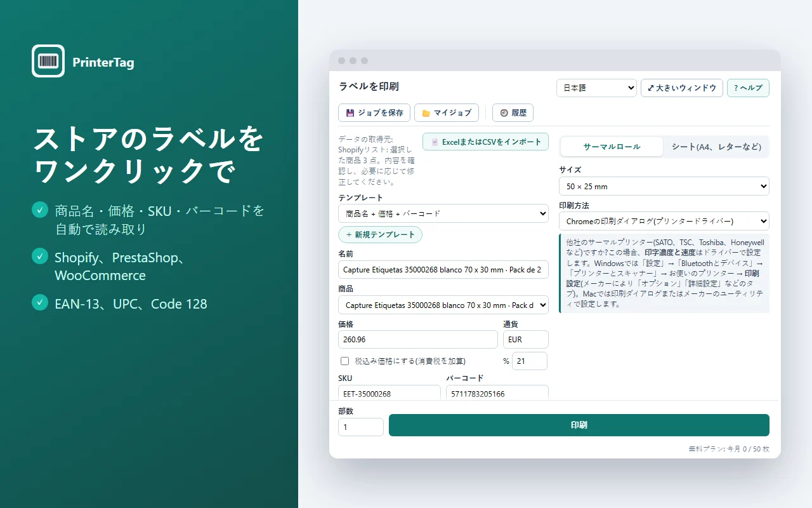Click the 部数 copies field
The width and height of the screenshot is (812, 508).
(x=361, y=427)
